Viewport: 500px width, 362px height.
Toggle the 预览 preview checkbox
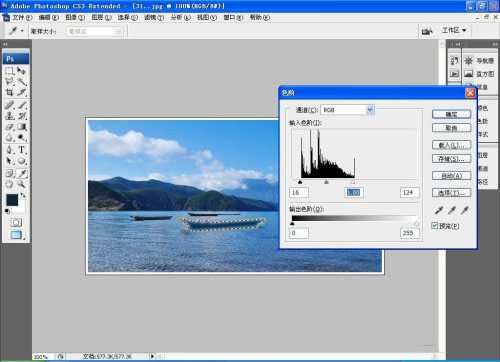(x=435, y=226)
